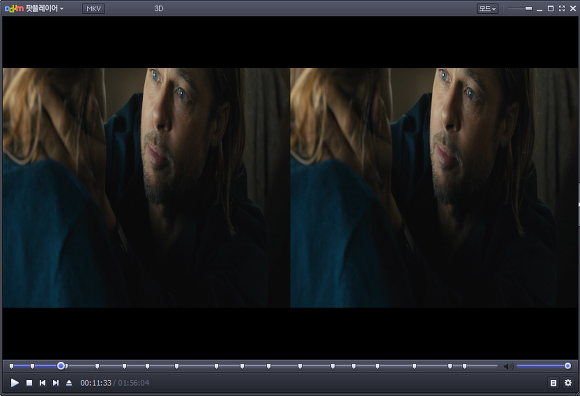Minimize the player window

coord(540,10)
